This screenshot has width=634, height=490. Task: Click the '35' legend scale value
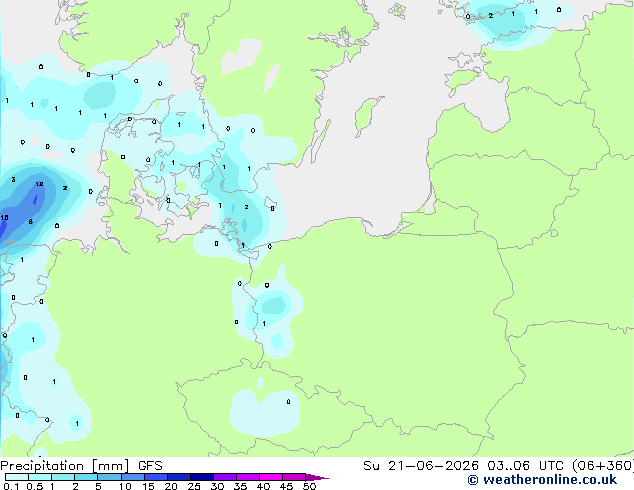pyautogui.click(x=240, y=486)
